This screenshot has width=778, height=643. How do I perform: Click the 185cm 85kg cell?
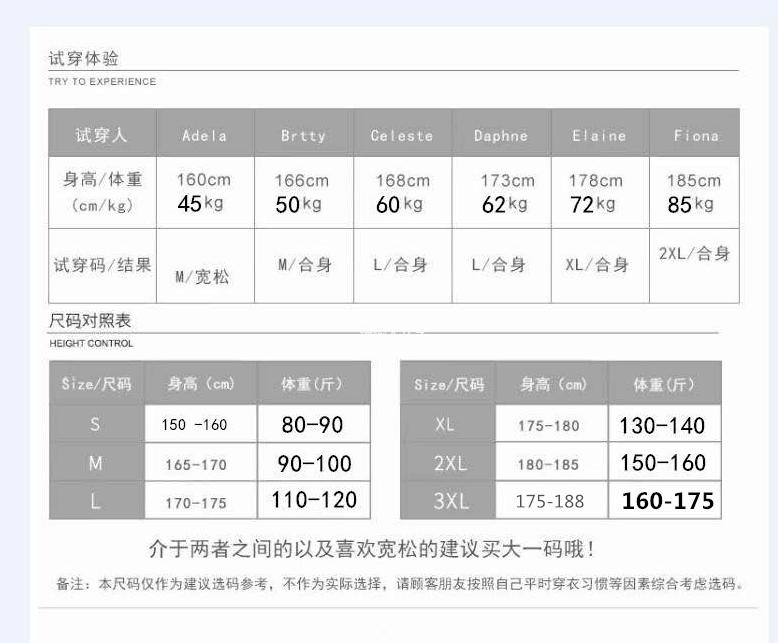click(x=694, y=193)
